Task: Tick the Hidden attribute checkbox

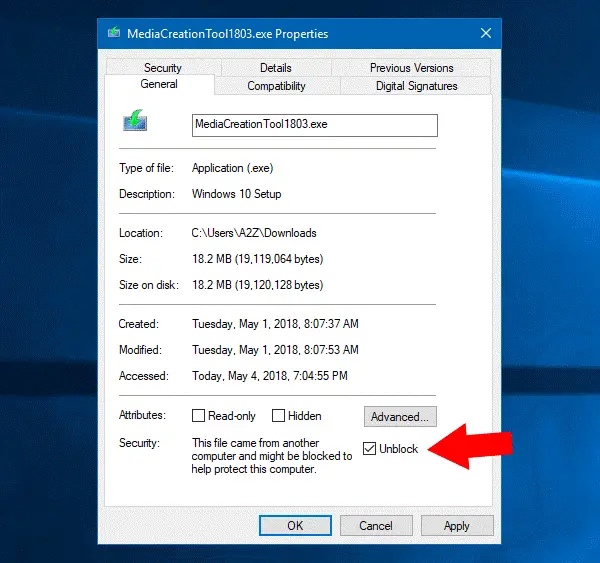Action: tap(278, 416)
